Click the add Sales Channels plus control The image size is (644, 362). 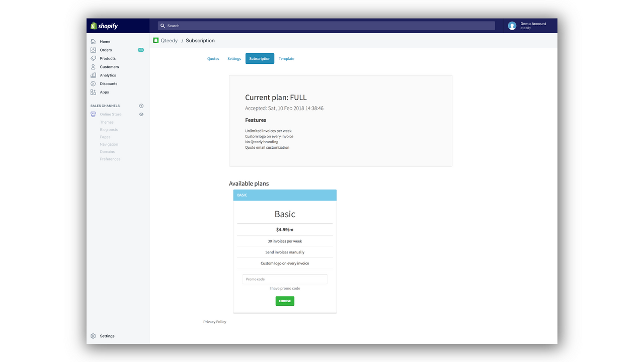click(141, 106)
